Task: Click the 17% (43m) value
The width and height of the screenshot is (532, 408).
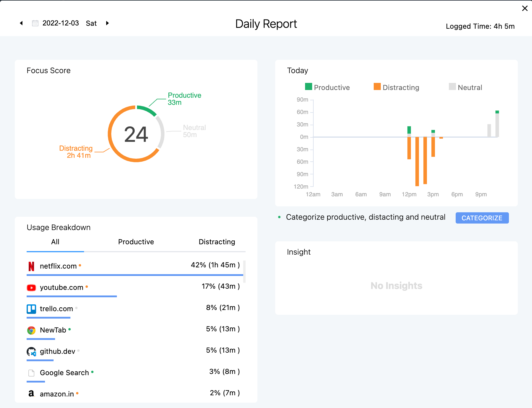Action: tap(221, 286)
